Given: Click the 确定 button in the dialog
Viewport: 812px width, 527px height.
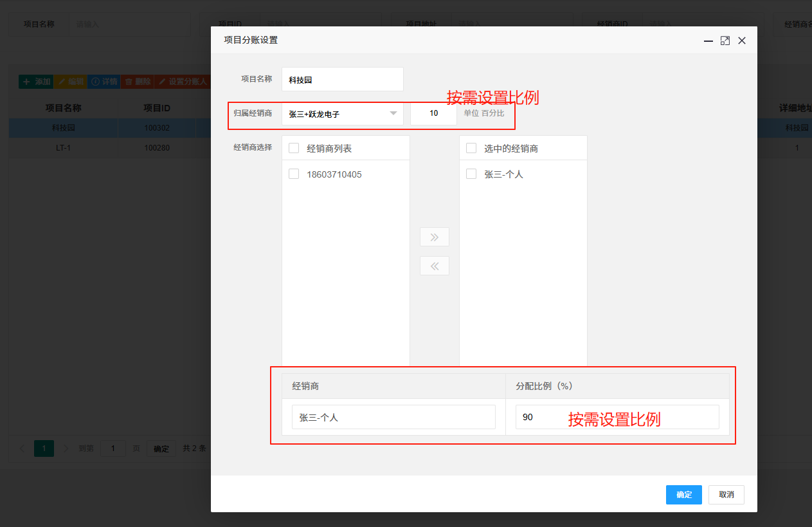Looking at the screenshot, I should (684, 495).
